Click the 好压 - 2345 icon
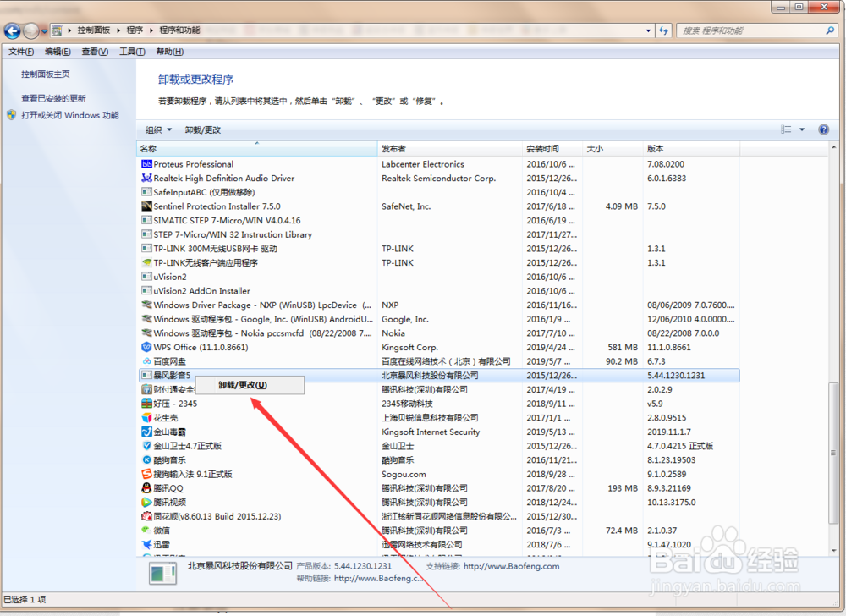The width and height of the screenshot is (846, 616). pyautogui.click(x=146, y=404)
